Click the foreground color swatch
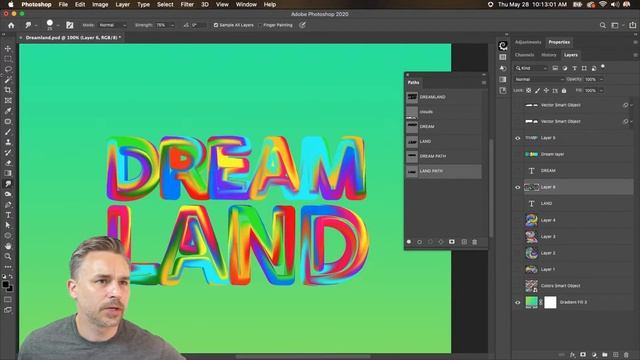Screen dimensions: 640x360 [x=5, y=284]
